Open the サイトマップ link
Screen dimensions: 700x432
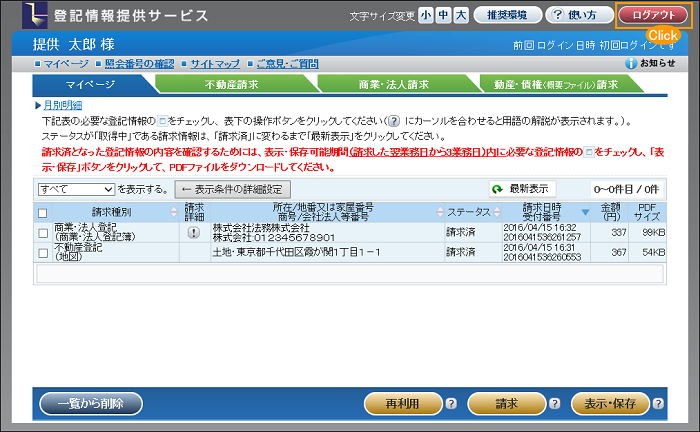pos(215,64)
